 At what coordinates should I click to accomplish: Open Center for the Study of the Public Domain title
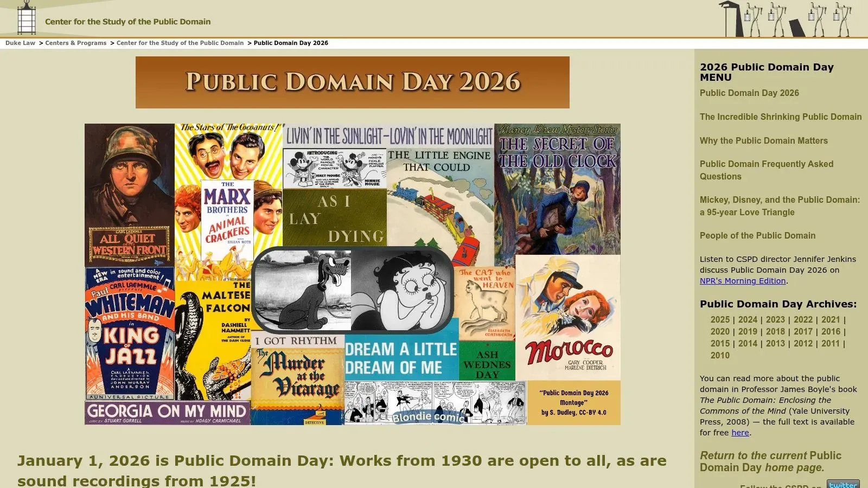click(x=127, y=22)
